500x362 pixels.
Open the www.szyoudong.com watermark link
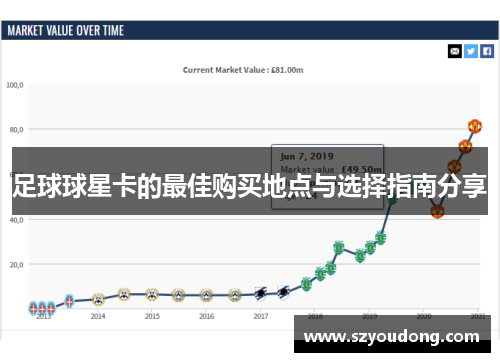click(x=392, y=336)
